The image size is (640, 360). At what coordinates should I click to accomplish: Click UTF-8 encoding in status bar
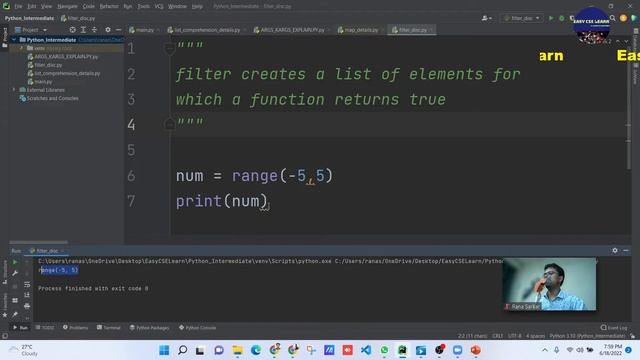pos(514,336)
